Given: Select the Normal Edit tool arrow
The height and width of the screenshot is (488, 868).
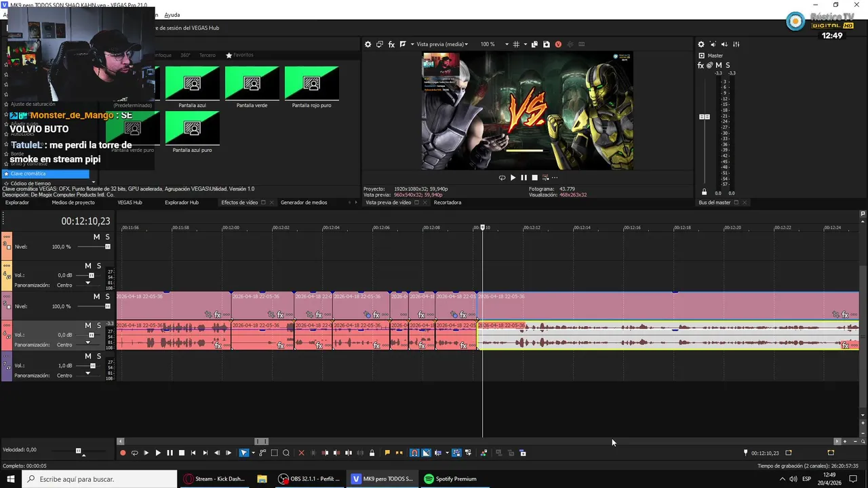Looking at the screenshot, I should pyautogui.click(x=244, y=453).
